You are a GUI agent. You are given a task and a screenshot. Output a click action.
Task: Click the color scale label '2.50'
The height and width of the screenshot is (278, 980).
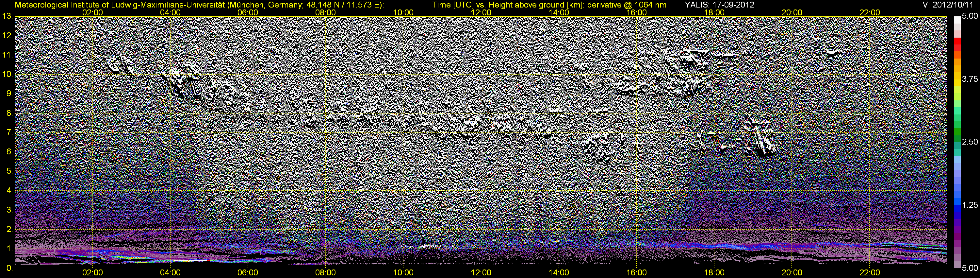point(970,142)
